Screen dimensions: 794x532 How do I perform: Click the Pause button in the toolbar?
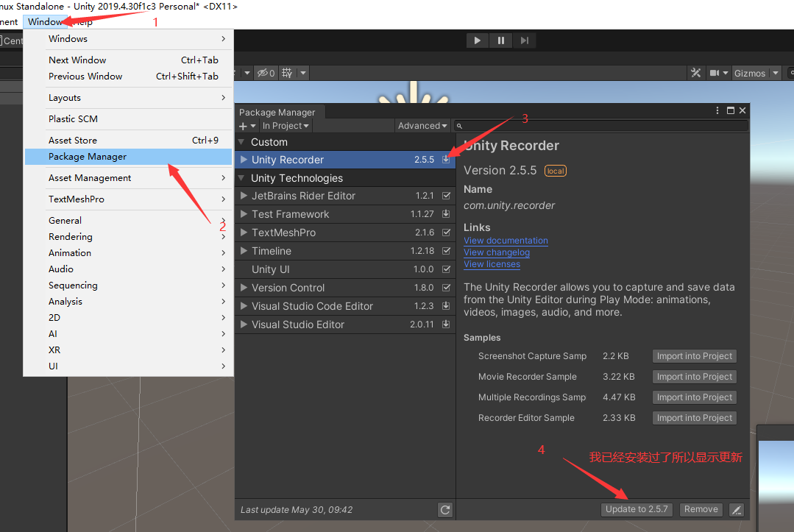[x=500, y=40]
